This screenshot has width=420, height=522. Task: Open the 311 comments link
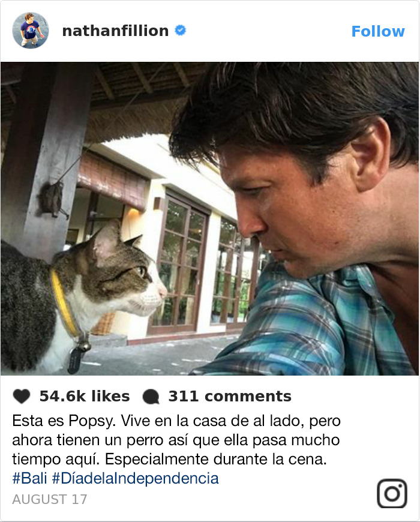point(230,396)
